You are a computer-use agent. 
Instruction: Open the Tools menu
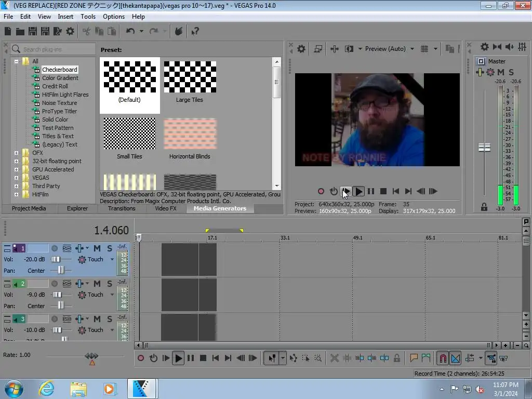88,17
